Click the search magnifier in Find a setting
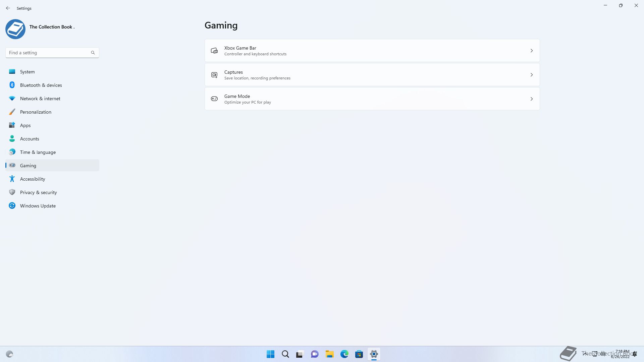 click(93, 53)
